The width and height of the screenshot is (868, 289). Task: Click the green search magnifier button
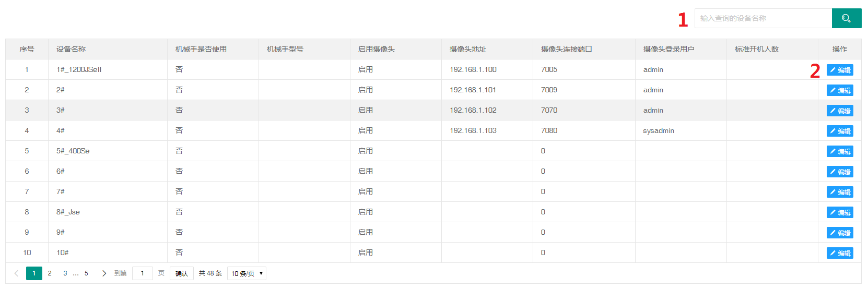(846, 18)
